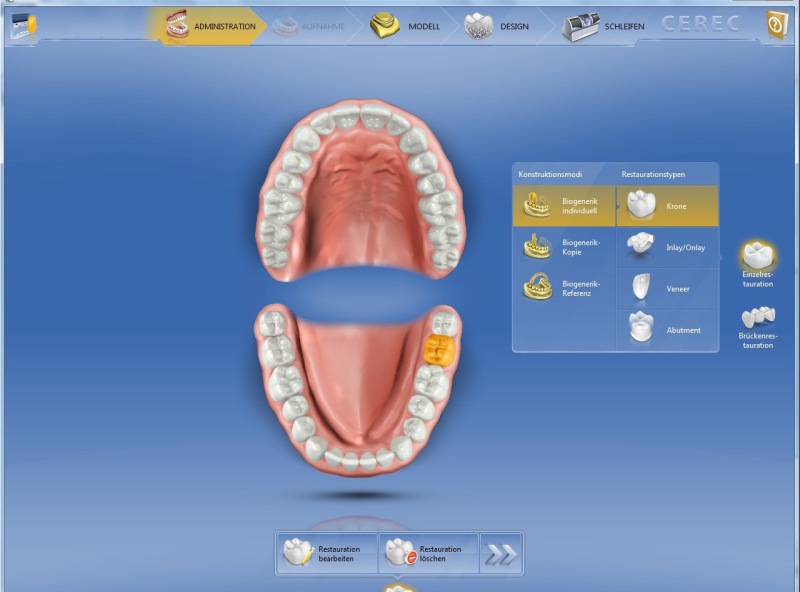Choose the Veneer restoration type
Image resolution: width=800 pixels, height=592 pixels.
point(667,289)
